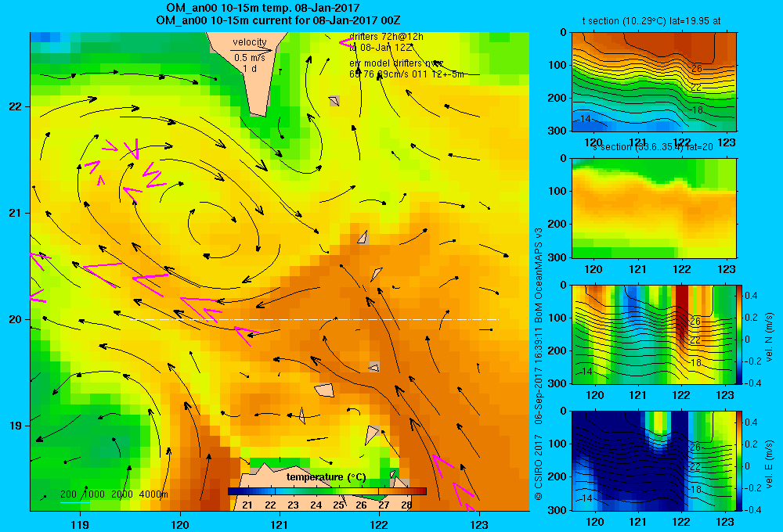
Task: Click the 't section (10..29°C) lat=19.95' title
Action: (x=651, y=21)
